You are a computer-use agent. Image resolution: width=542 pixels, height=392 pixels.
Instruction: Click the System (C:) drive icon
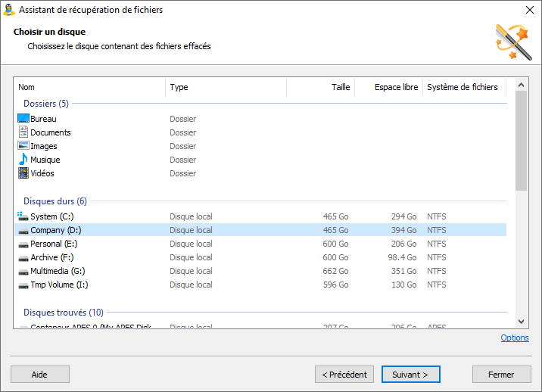23,216
